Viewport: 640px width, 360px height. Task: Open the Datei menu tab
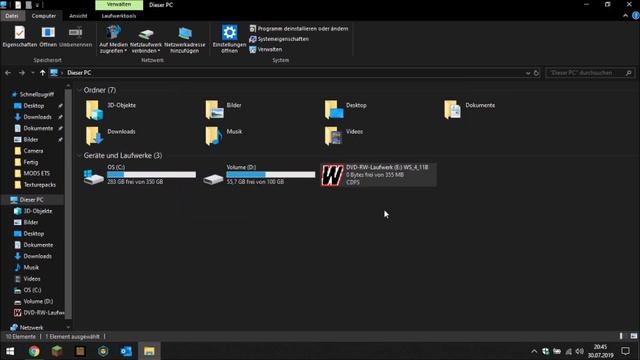click(12, 16)
